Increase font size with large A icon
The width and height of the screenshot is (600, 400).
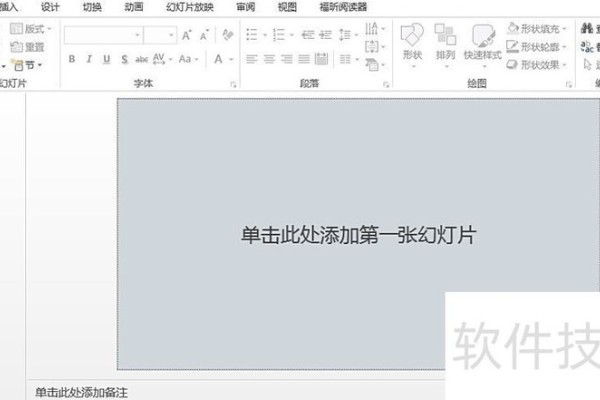click(x=187, y=35)
